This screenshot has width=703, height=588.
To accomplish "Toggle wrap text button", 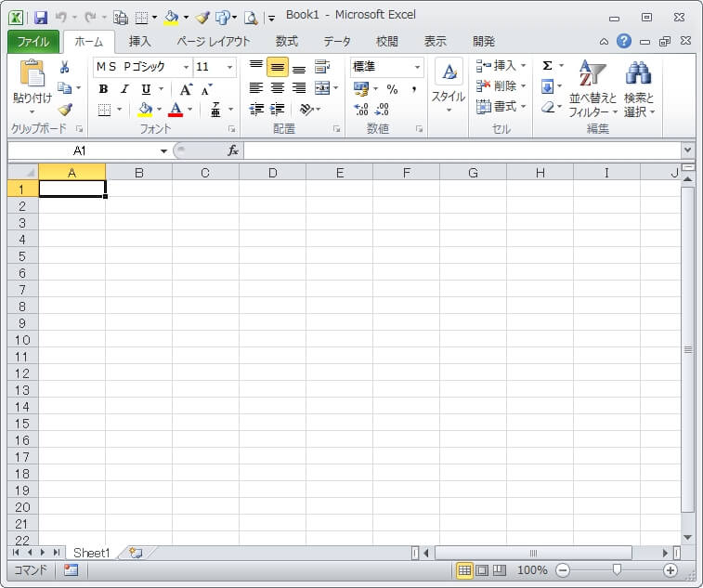I will pyautogui.click(x=322, y=67).
